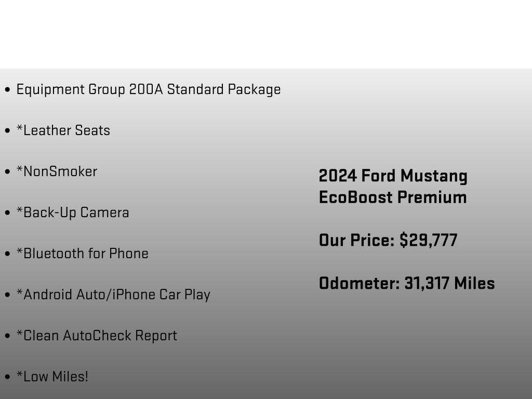Click the Our Price: $29,777 text
Screen dimensions: 532x399
click(388, 241)
